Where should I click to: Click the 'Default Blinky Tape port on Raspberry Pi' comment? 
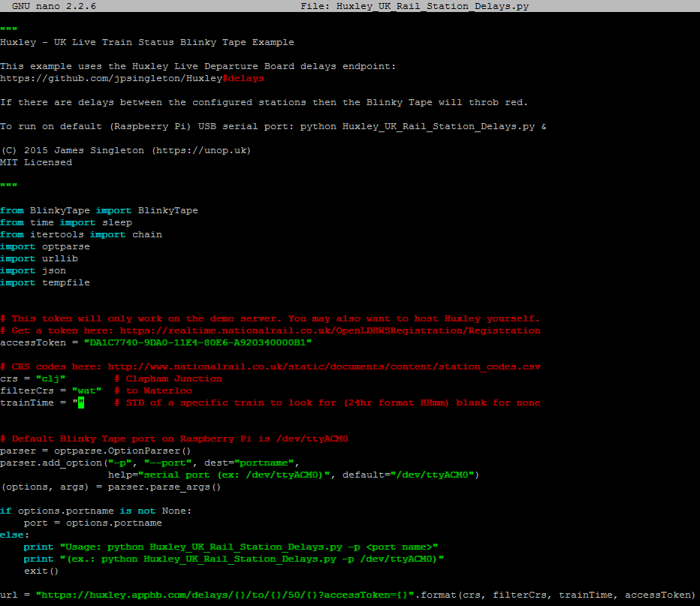(174, 439)
